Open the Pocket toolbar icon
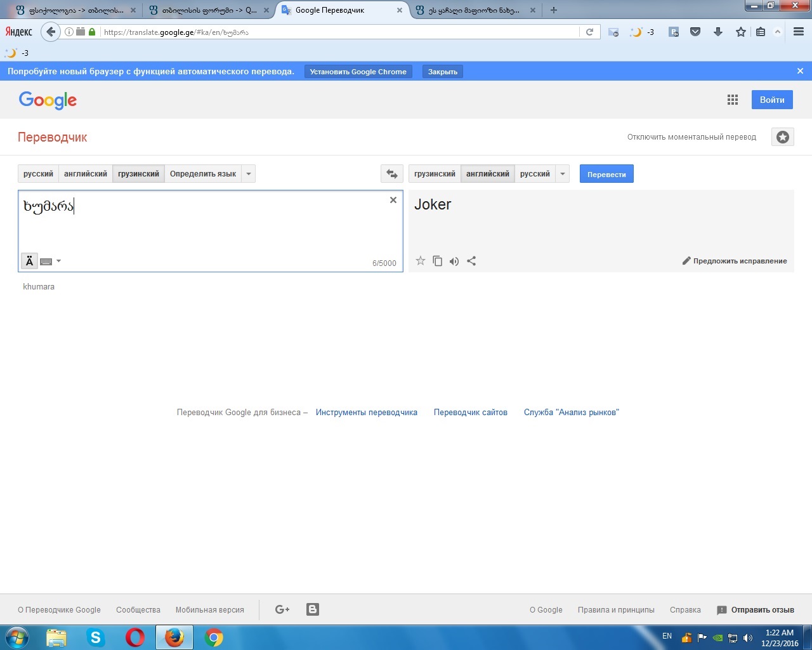The width and height of the screenshot is (812, 650). (695, 32)
